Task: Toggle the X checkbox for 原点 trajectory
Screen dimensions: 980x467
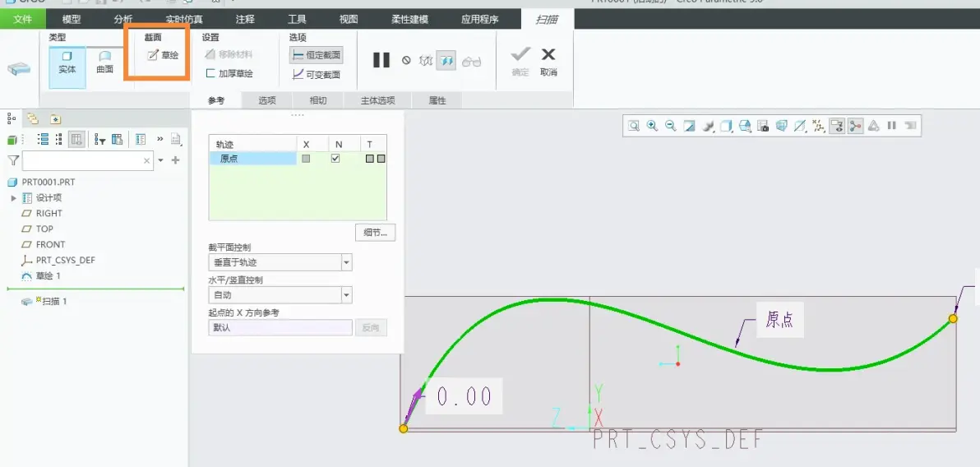Action: (x=306, y=159)
